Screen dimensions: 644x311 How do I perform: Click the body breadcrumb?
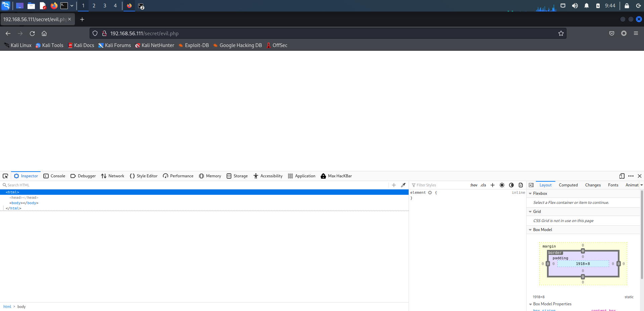(21, 307)
